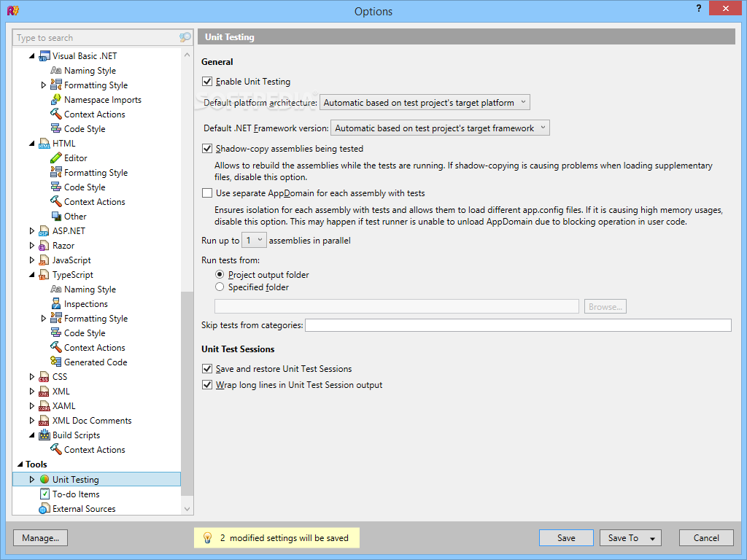Click Context Actions hammer icon under HTML
The height and width of the screenshot is (560, 747).
[x=55, y=202]
